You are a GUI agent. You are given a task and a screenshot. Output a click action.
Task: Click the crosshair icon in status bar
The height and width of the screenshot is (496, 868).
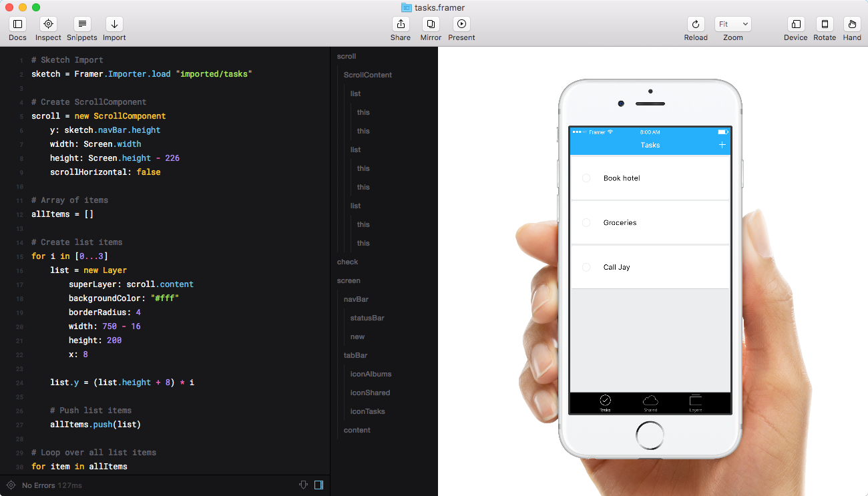[x=11, y=485]
